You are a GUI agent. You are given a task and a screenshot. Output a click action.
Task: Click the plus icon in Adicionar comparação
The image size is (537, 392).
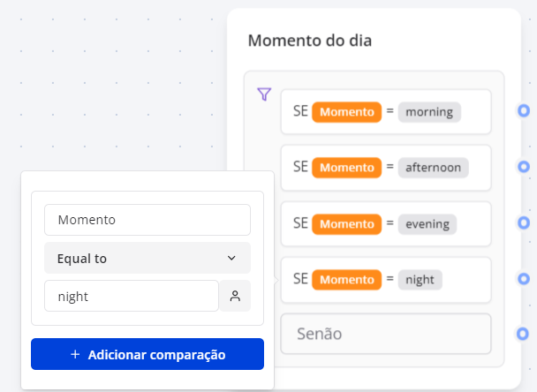pos(75,355)
